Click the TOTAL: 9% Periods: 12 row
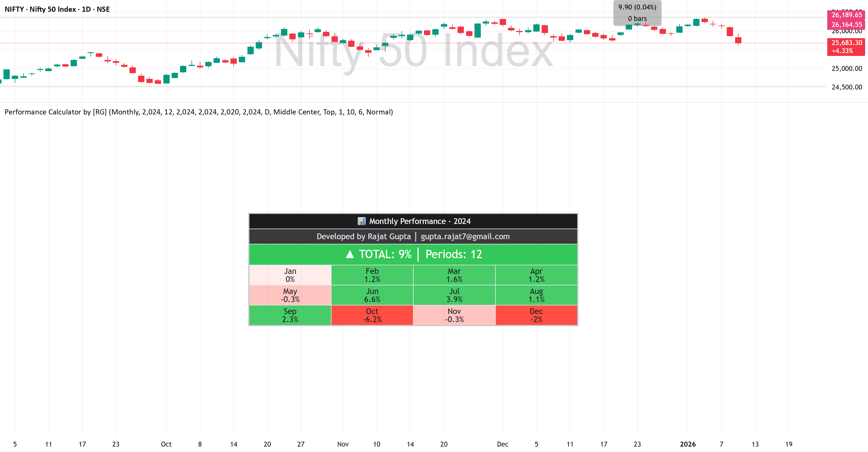The height and width of the screenshot is (452, 868). (x=413, y=254)
